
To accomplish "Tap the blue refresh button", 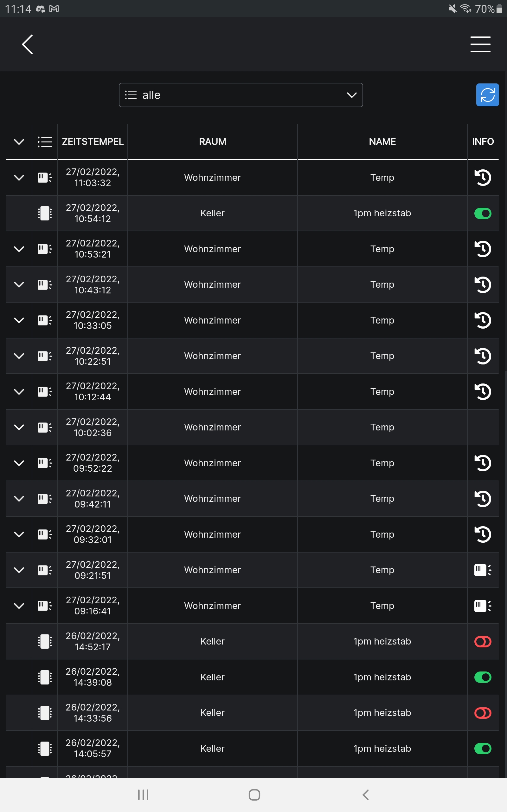I will [x=487, y=95].
